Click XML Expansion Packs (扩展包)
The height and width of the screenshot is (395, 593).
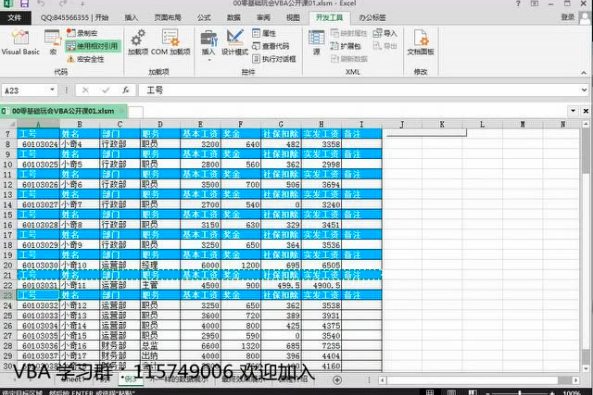(345, 46)
